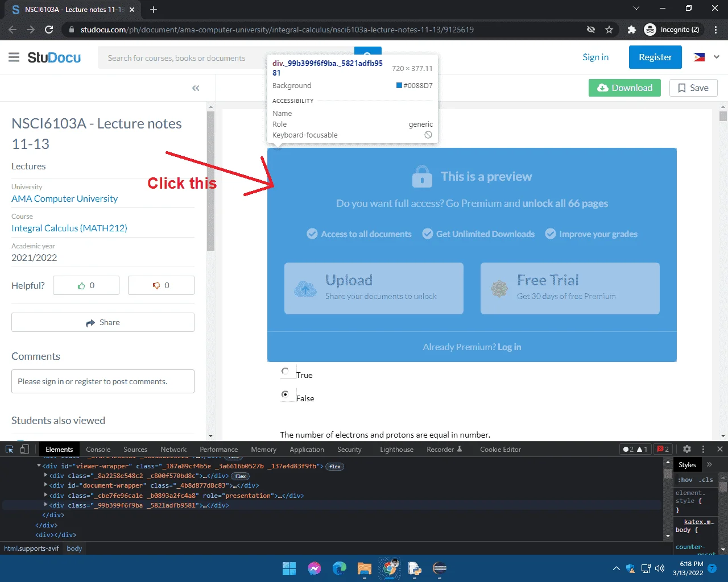Screen dimensions: 728x582
Task: Click the StuDocu logo
Action: 54,57
